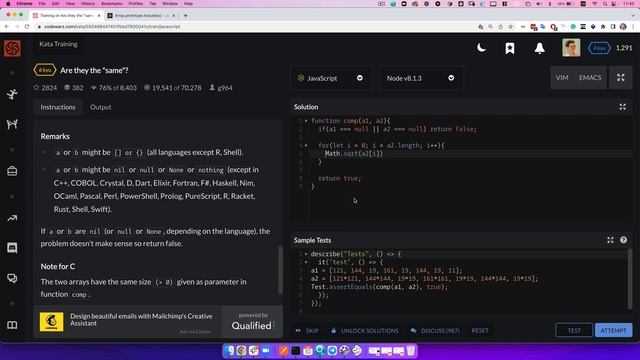This screenshot has height=360, width=640.
Task: Enable EMACS editor mode
Action: (590, 78)
